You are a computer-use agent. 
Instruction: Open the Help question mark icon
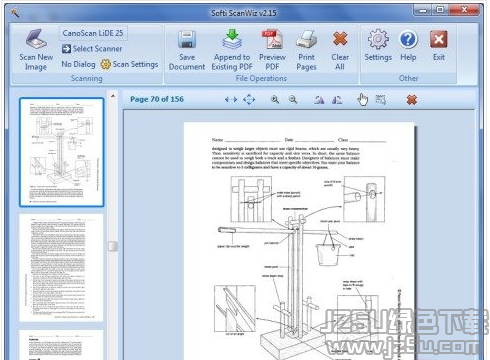(x=408, y=39)
